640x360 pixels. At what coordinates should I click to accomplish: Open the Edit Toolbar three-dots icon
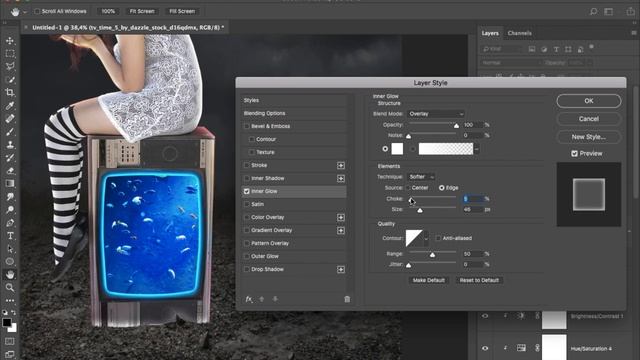(10, 300)
